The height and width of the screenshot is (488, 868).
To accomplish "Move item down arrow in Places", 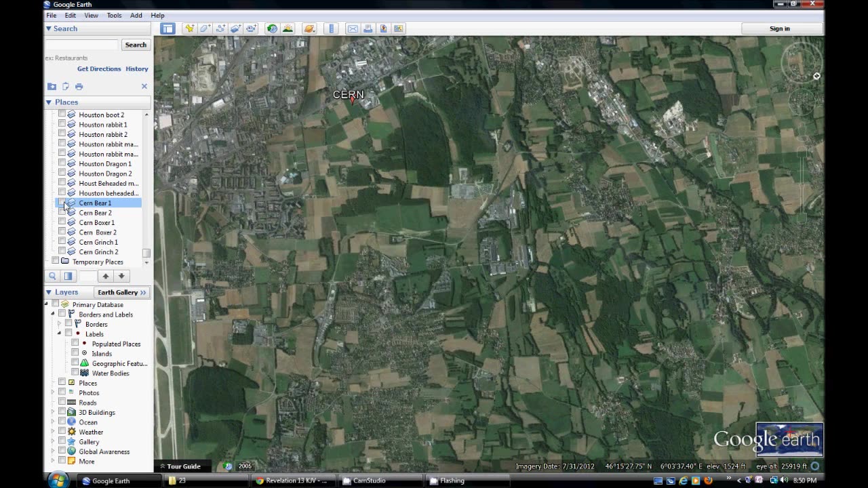I will point(121,276).
